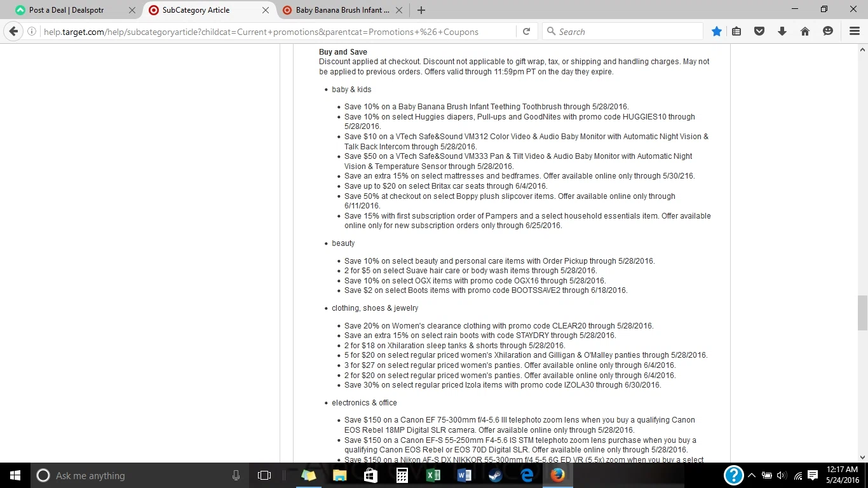Click the volume speaker tray icon
The image size is (868, 488).
click(x=782, y=475)
